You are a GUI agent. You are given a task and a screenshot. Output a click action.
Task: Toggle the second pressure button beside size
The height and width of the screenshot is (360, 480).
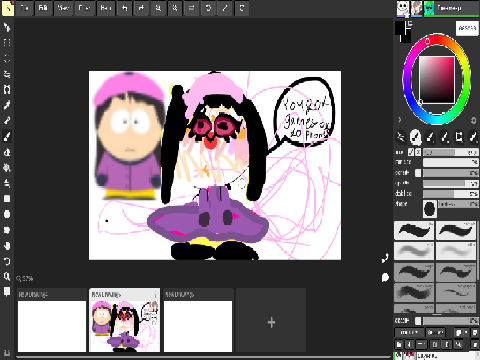tap(418, 152)
